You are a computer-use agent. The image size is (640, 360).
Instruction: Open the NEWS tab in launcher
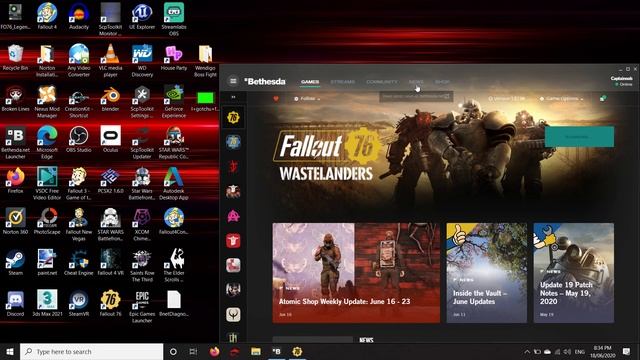(x=416, y=82)
